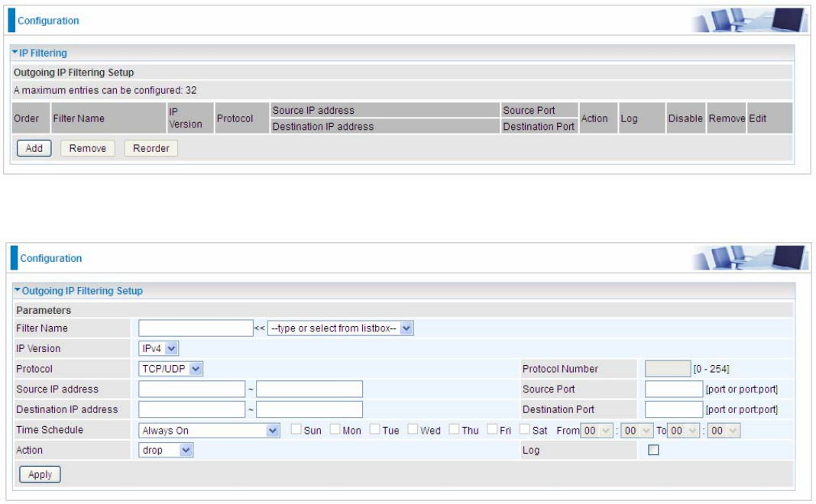Click the Source Port input field
This screenshot has height=504, width=816.
coord(674,389)
